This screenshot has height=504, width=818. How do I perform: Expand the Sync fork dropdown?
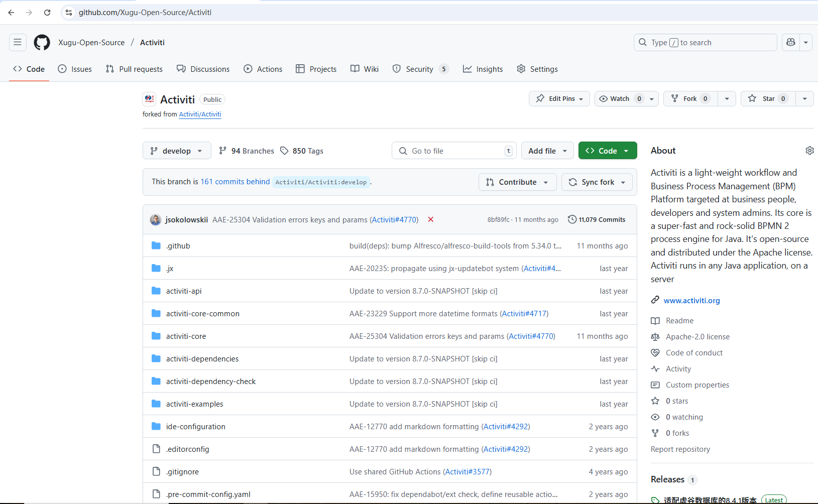point(597,182)
